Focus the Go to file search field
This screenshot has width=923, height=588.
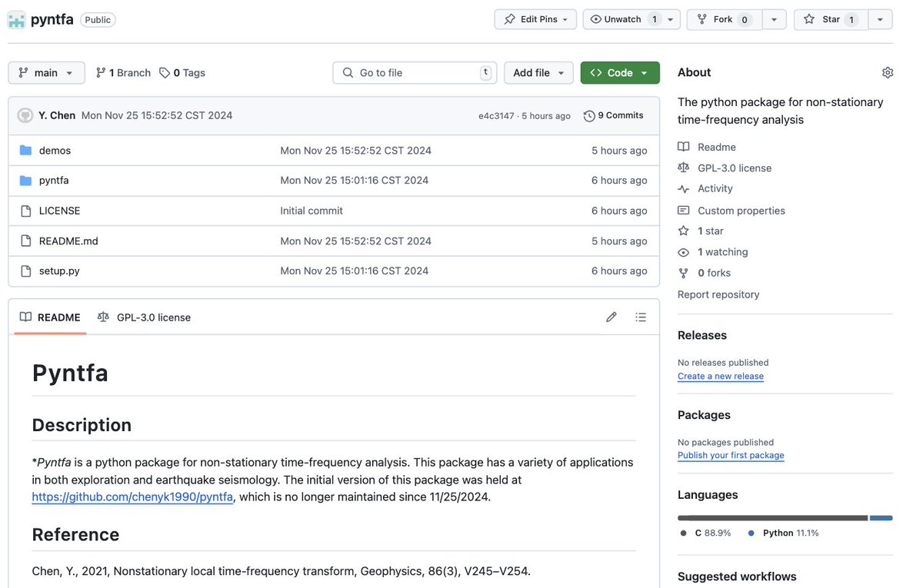(x=415, y=72)
